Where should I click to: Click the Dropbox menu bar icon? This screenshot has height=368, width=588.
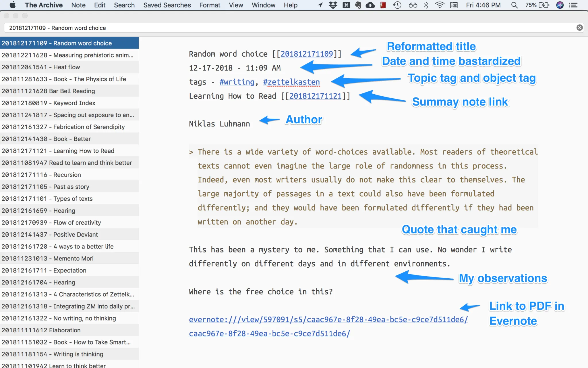click(x=333, y=5)
